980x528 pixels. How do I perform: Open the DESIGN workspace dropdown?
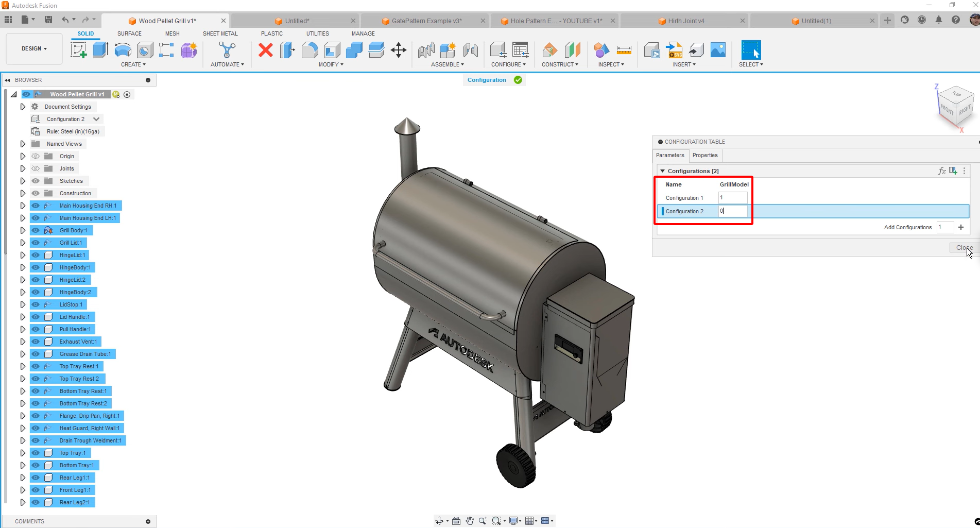pyautogui.click(x=34, y=48)
